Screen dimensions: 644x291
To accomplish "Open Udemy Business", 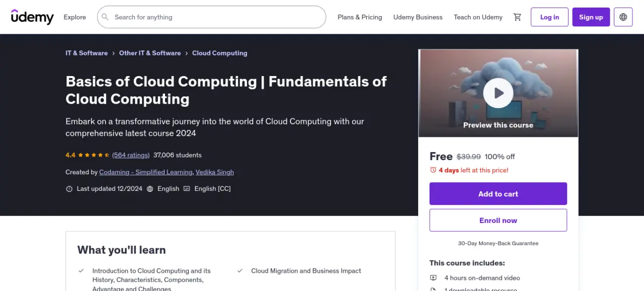I will point(418,17).
